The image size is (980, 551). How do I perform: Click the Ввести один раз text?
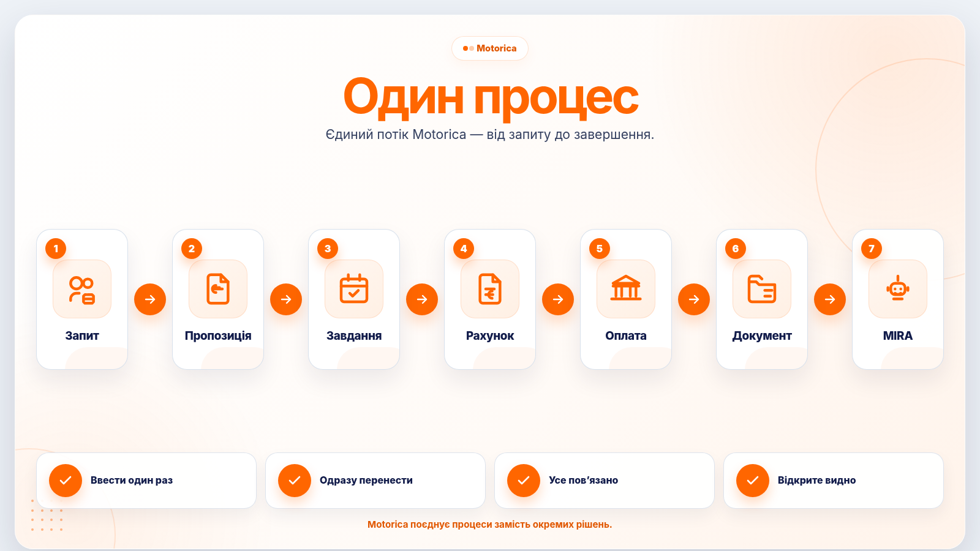(132, 481)
